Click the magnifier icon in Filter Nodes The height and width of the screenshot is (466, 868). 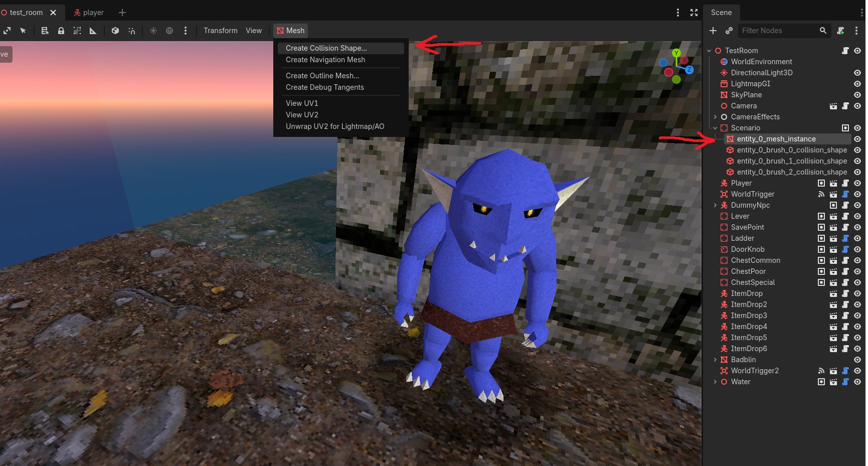823,31
